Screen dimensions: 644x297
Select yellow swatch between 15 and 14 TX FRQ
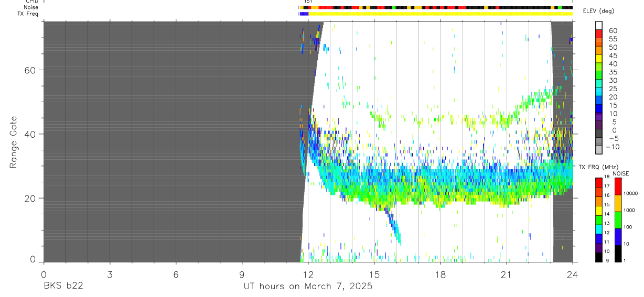tap(598, 211)
